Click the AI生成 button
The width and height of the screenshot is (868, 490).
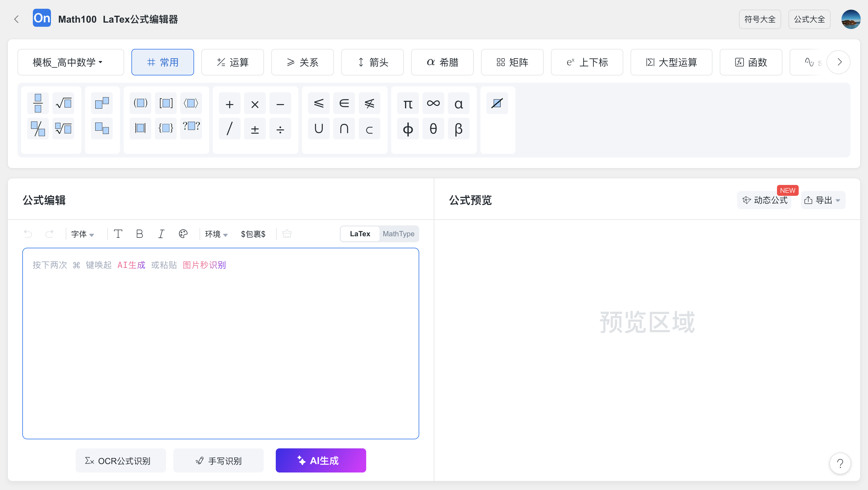point(320,460)
